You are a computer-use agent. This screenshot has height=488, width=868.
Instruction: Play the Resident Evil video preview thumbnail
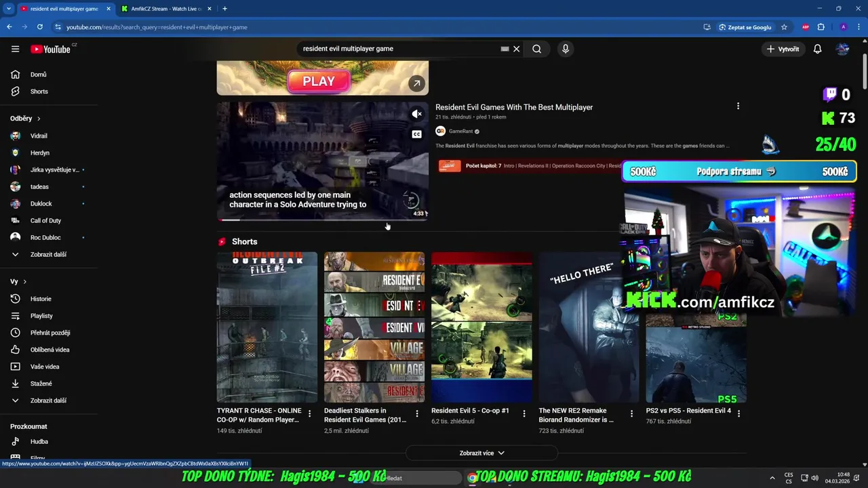pos(323,161)
